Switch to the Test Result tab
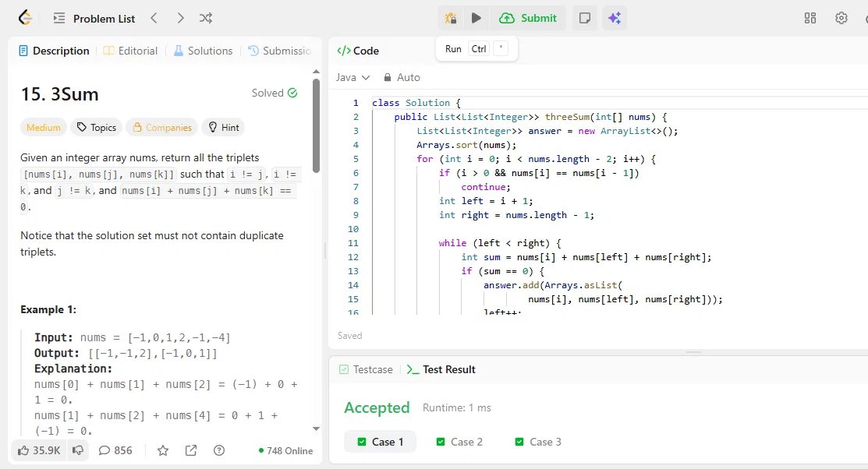This screenshot has width=868, height=469. click(441, 369)
